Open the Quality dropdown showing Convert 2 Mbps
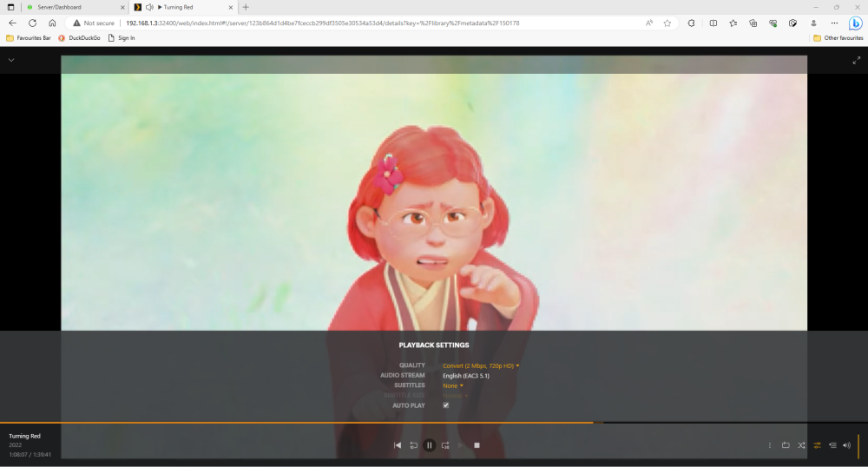Viewport: 868px width, 467px height. coord(481,365)
